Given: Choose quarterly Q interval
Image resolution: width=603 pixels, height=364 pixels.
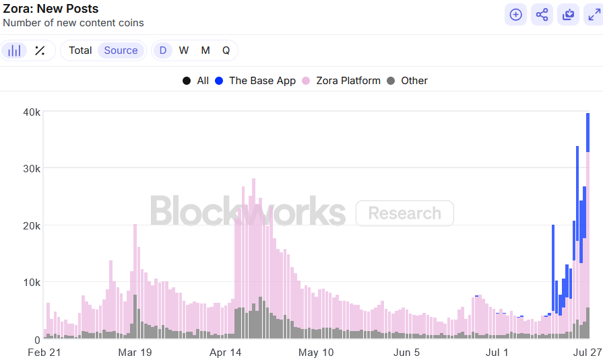Looking at the screenshot, I should coord(226,50).
